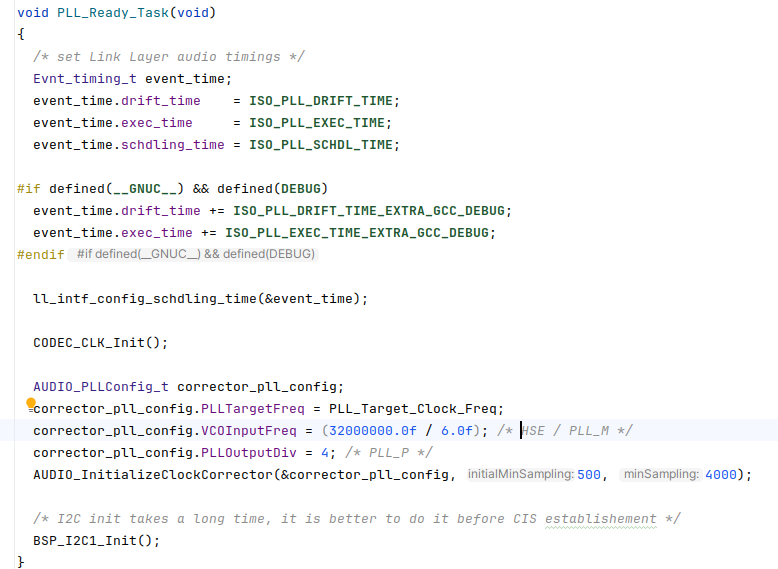778x569 pixels.
Task: Click the CODEC_CLK_Init call
Action: point(89,342)
